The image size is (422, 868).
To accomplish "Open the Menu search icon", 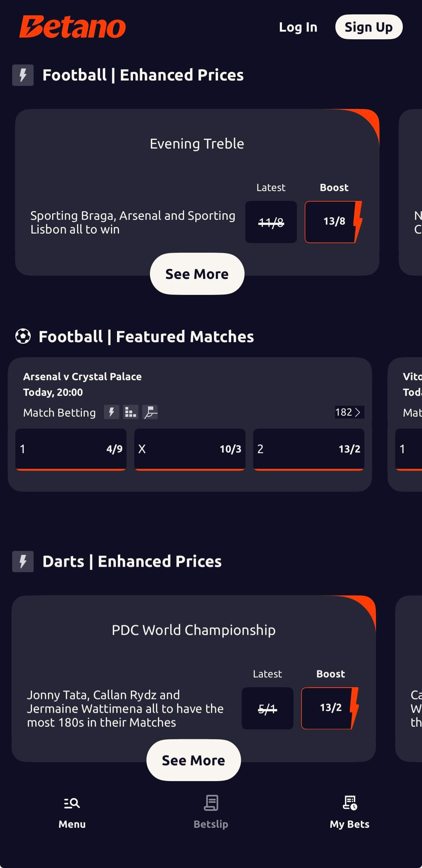I will [72, 803].
